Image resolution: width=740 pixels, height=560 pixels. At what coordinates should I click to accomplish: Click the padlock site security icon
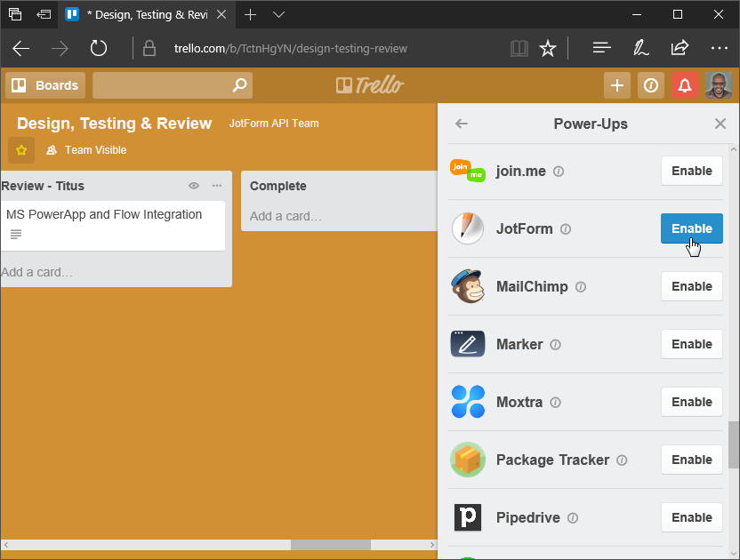coord(149,48)
